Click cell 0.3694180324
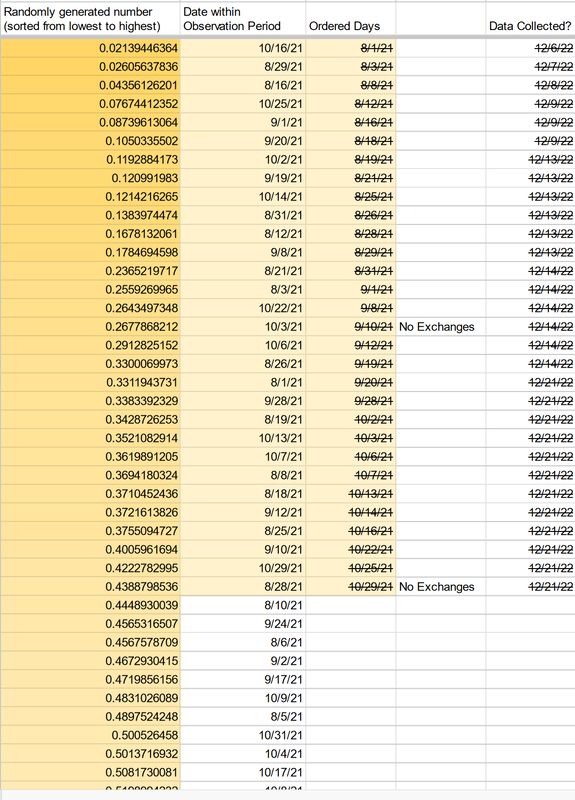This screenshot has height=800, width=575. [90, 476]
